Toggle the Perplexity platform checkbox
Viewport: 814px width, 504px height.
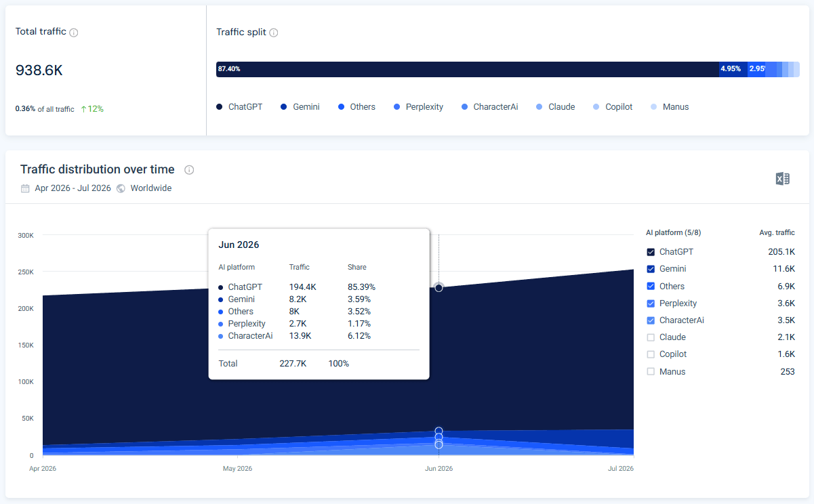click(651, 303)
